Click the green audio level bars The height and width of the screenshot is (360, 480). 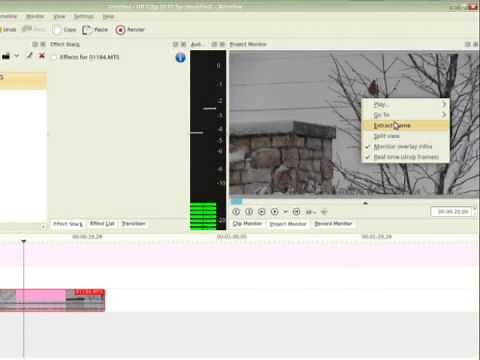pos(203,216)
